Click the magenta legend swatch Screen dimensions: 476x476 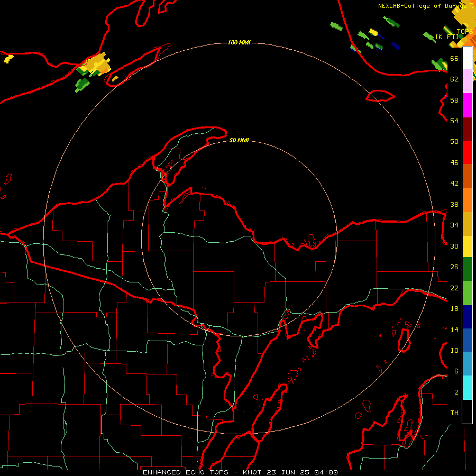coord(467,105)
